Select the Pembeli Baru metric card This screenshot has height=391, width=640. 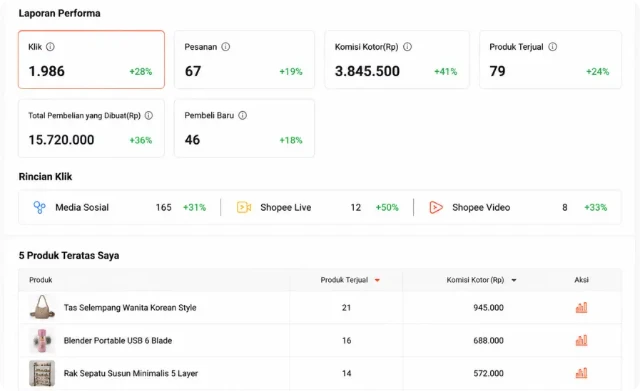tap(244, 128)
